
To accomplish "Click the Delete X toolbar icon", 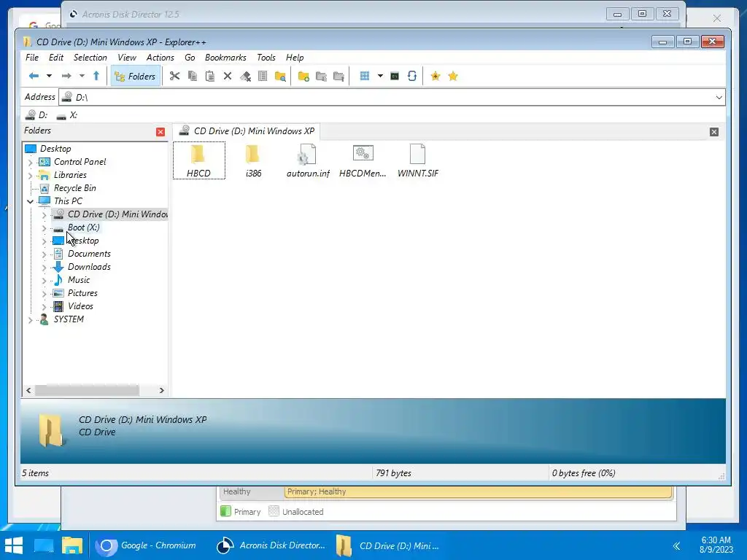I will click(228, 76).
